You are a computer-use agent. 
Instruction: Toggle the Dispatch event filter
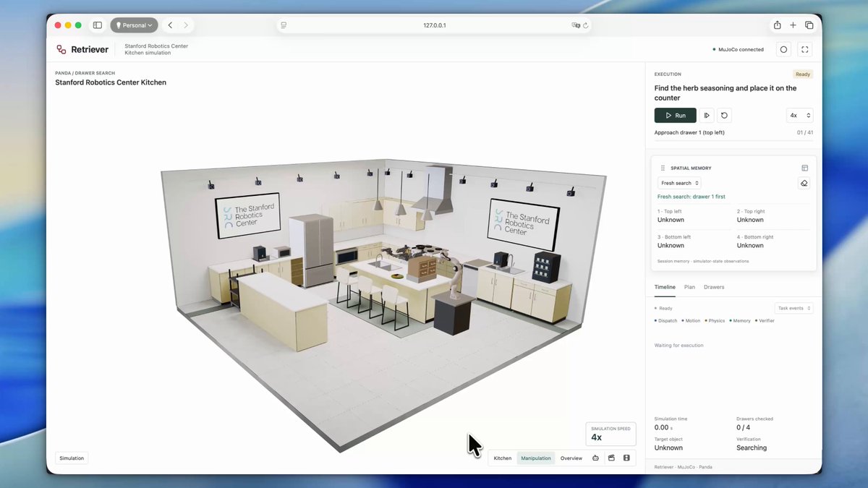pos(666,320)
